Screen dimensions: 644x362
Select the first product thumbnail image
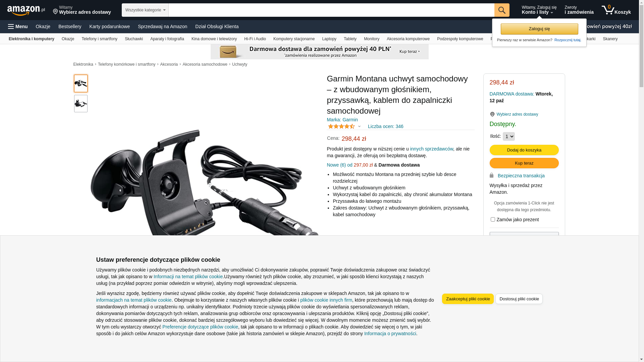(x=81, y=83)
